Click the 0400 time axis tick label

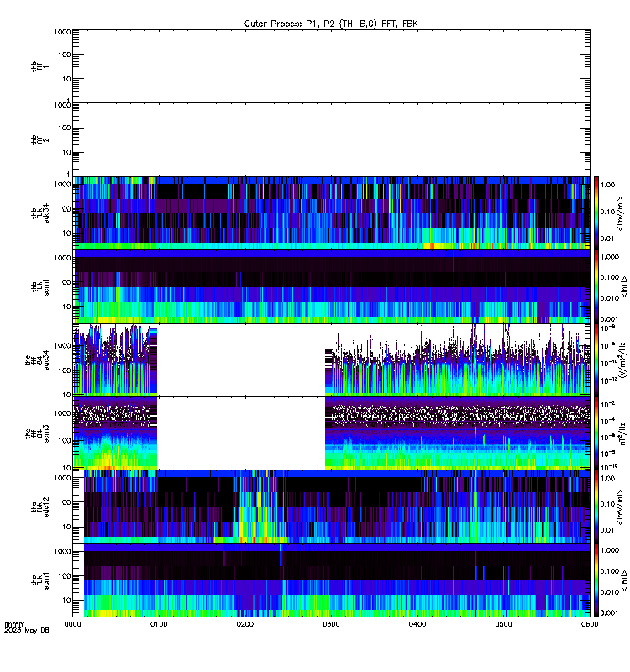pyautogui.click(x=417, y=624)
